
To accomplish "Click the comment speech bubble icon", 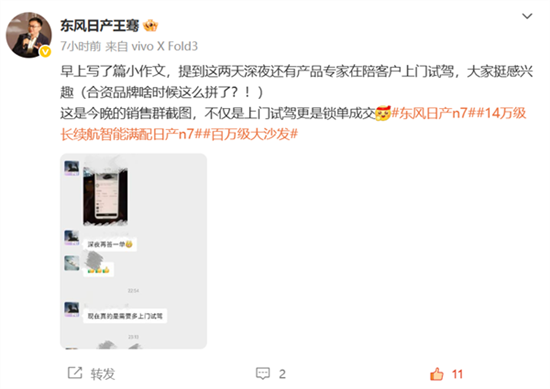I will click(263, 374).
